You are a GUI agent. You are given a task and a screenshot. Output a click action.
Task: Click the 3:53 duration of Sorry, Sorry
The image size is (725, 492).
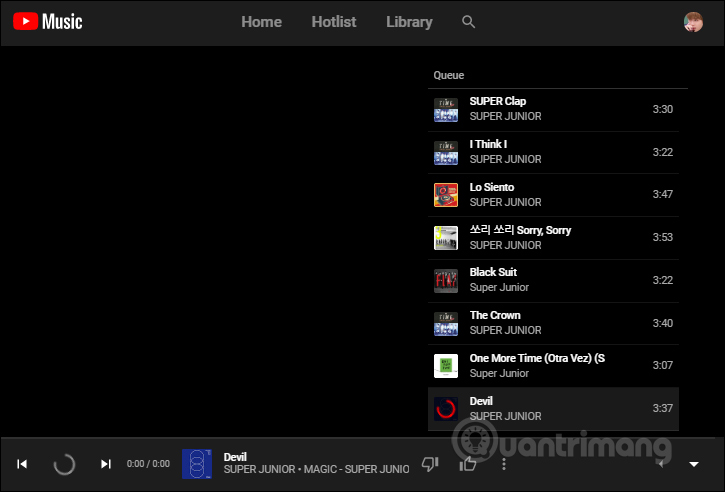(x=663, y=237)
